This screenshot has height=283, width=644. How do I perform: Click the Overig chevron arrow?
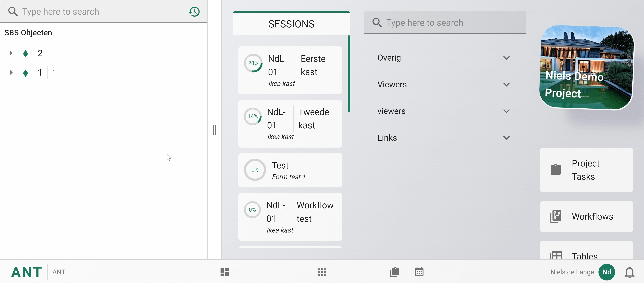506,58
